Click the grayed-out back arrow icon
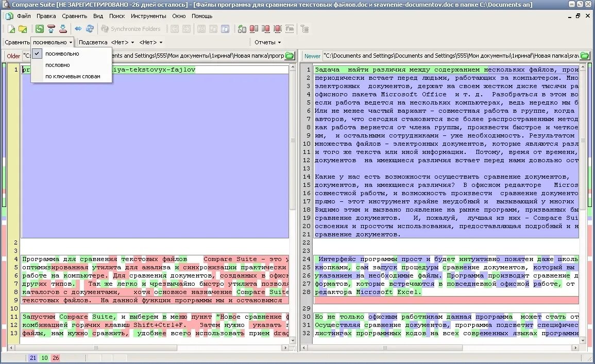Screen dimensions: 595x364 (175, 29)
